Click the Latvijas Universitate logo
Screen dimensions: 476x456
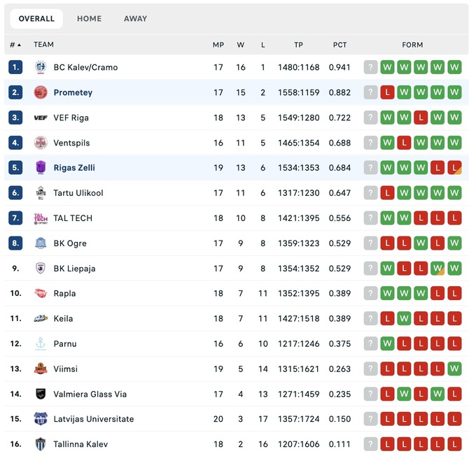41,419
